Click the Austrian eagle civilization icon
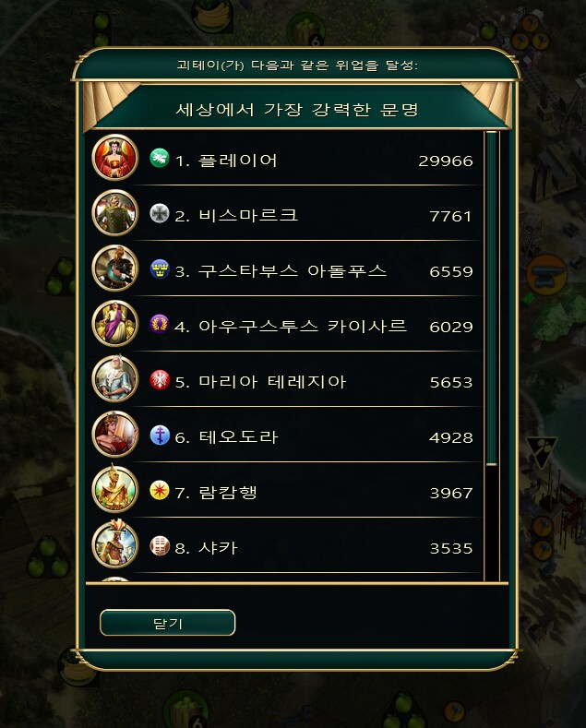586x728 pixels. (160, 380)
